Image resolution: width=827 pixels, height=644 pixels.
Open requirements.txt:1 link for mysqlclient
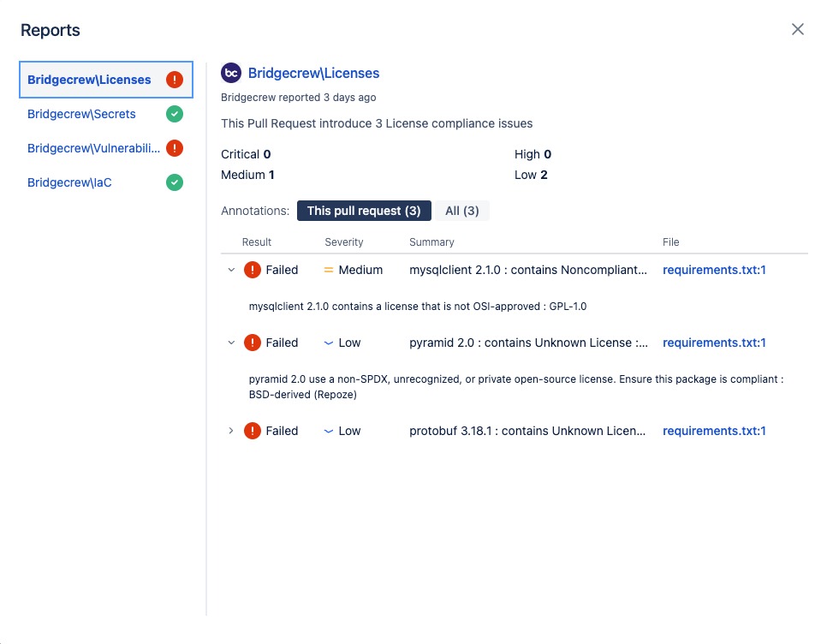tap(714, 270)
